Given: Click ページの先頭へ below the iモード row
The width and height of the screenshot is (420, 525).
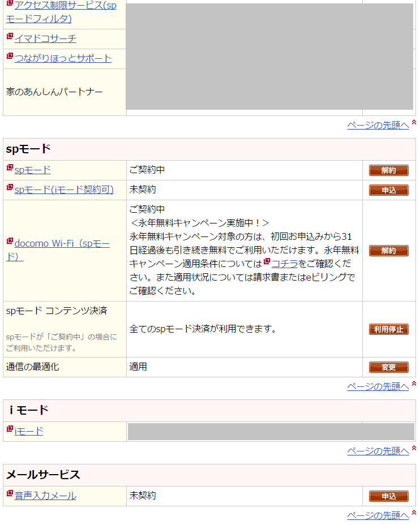Looking at the screenshot, I should 378,451.
